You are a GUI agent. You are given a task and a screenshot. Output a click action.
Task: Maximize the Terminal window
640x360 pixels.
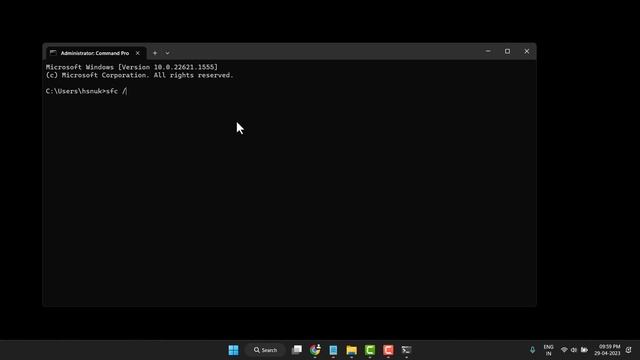point(507,51)
